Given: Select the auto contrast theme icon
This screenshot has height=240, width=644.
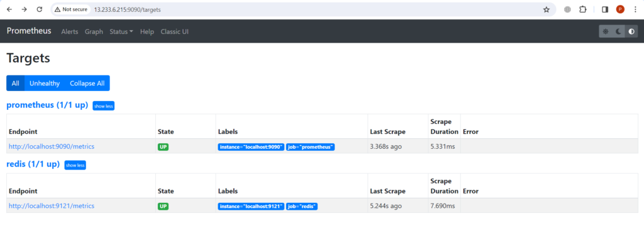Looking at the screenshot, I should (631, 31).
